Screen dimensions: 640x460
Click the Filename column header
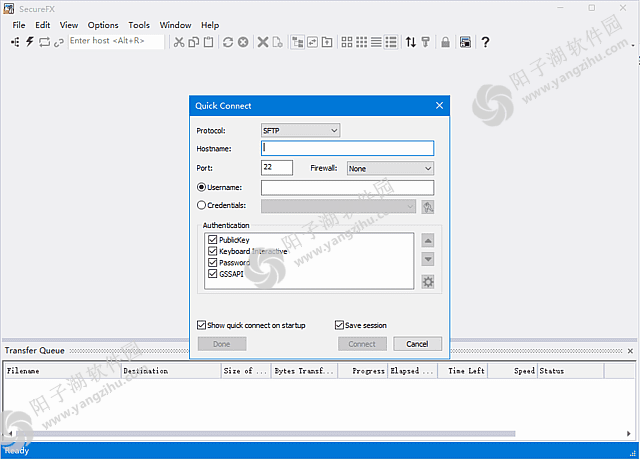coord(63,371)
